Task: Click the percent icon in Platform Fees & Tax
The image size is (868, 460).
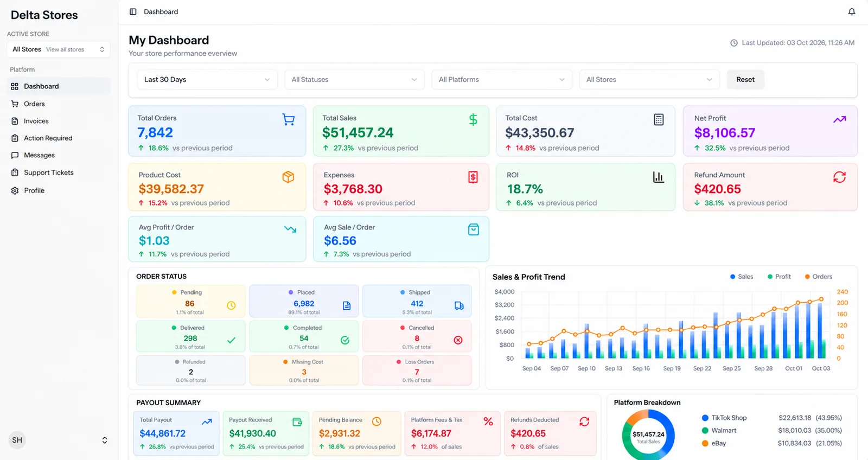Action: [x=488, y=421]
